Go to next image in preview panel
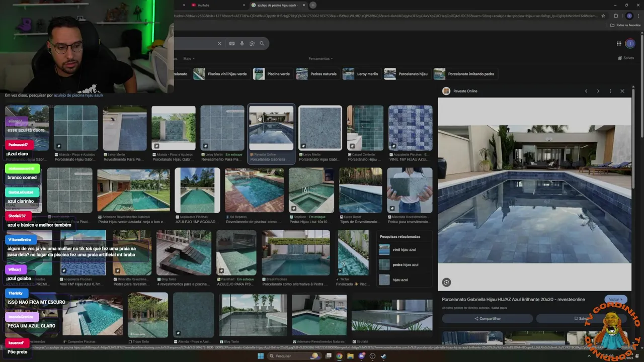The image size is (644, 362). [598, 91]
